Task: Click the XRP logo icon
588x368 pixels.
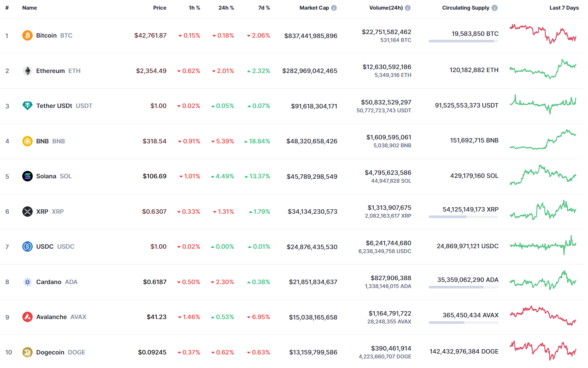Action: click(28, 212)
